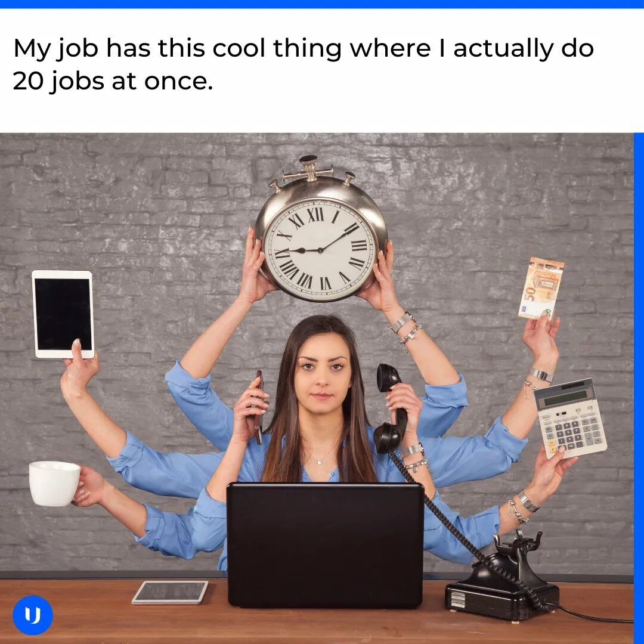
Task: Click the stopwatch crown at top
Action: click(x=308, y=168)
